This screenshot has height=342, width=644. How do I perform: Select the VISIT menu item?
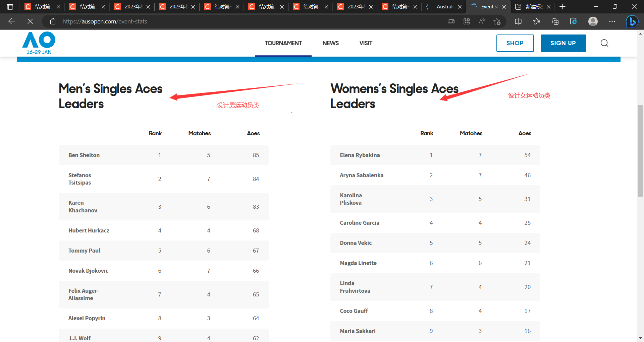(366, 43)
